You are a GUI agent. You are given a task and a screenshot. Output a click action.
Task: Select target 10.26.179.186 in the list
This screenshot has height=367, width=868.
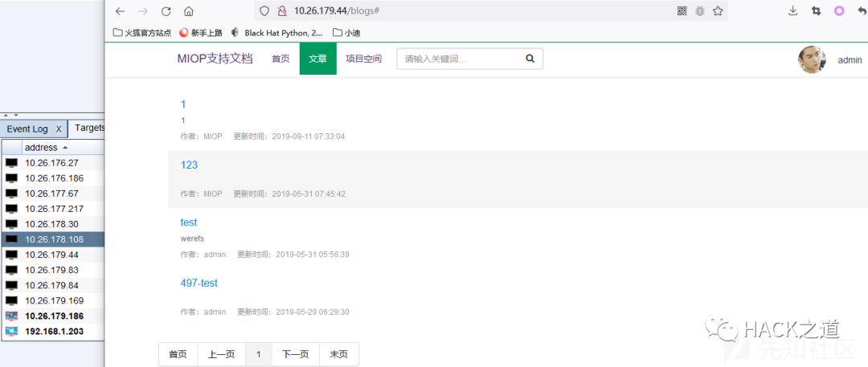[54, 316]
